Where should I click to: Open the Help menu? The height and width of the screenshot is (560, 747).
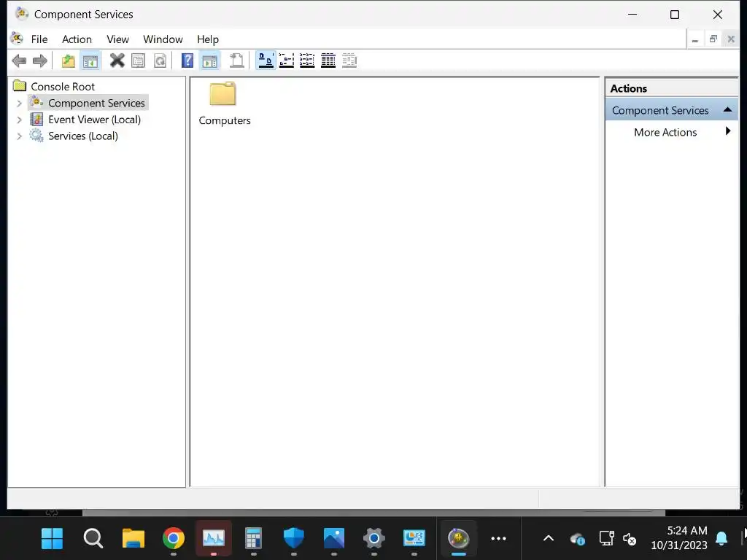(208, 39)
